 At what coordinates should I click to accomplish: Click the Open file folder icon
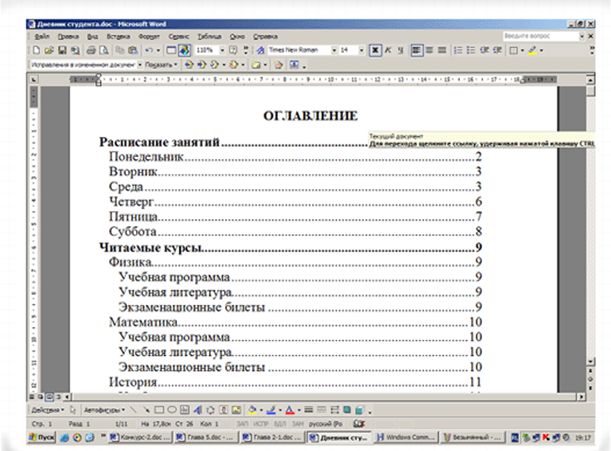tap(49, 50)
